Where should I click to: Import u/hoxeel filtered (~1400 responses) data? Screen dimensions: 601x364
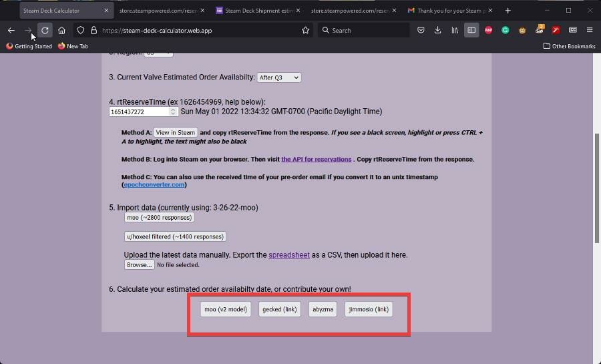[x=175, y=237]
